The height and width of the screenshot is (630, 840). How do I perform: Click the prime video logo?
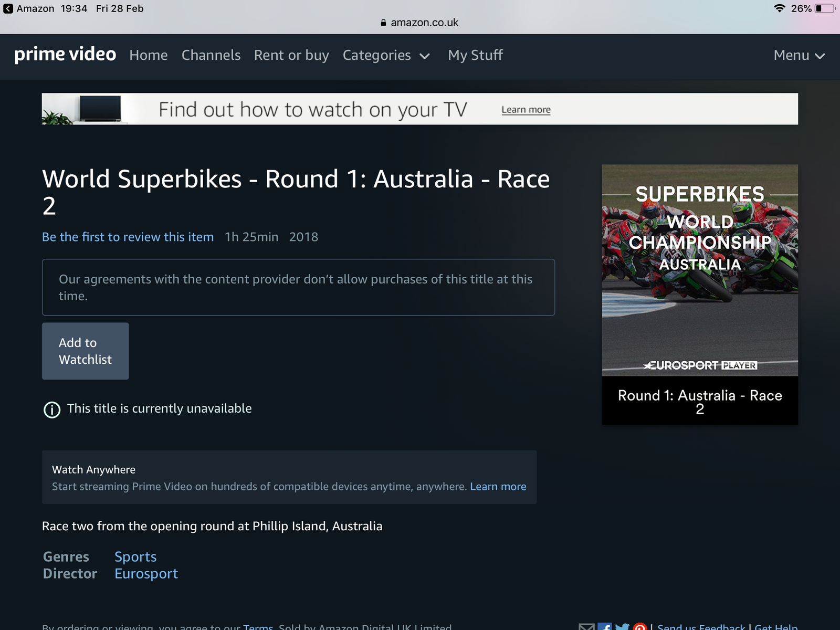click(65, 55)
